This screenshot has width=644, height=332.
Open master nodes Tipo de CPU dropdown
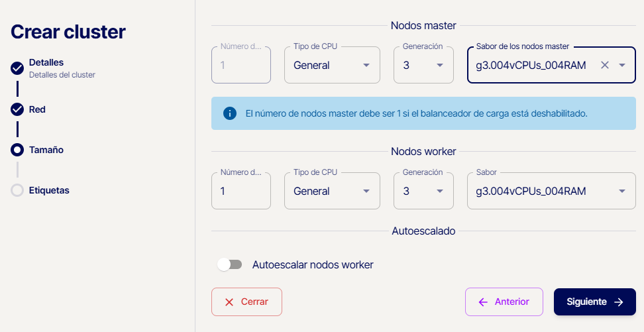coord(332,65)
